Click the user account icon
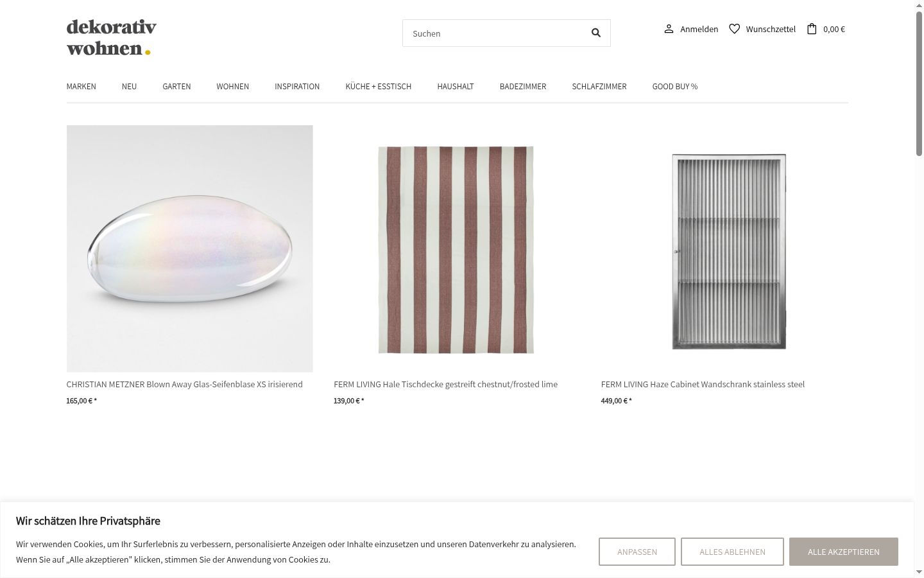 pyautogui.click(x=669, y=29)
